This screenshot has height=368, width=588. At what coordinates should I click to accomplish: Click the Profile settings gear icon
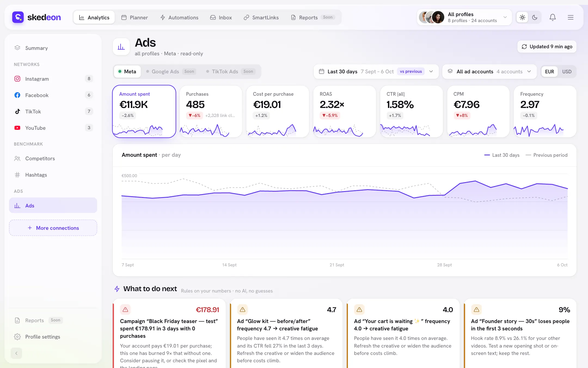pos(17,337)
